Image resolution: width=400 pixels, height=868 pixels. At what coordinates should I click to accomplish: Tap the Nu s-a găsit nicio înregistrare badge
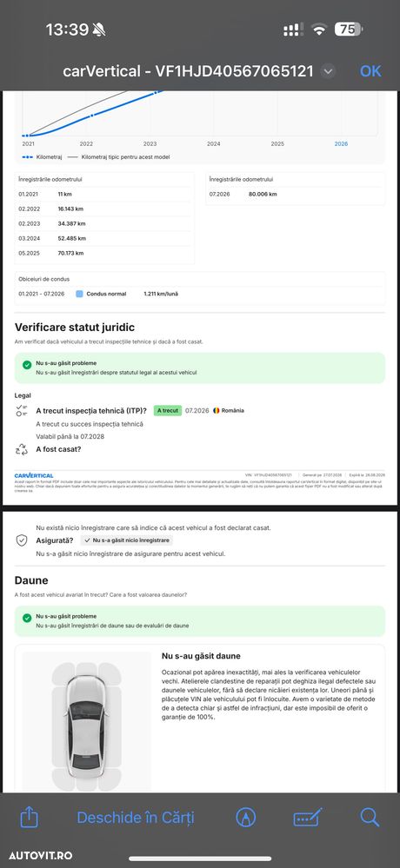(x=127, y=540)
